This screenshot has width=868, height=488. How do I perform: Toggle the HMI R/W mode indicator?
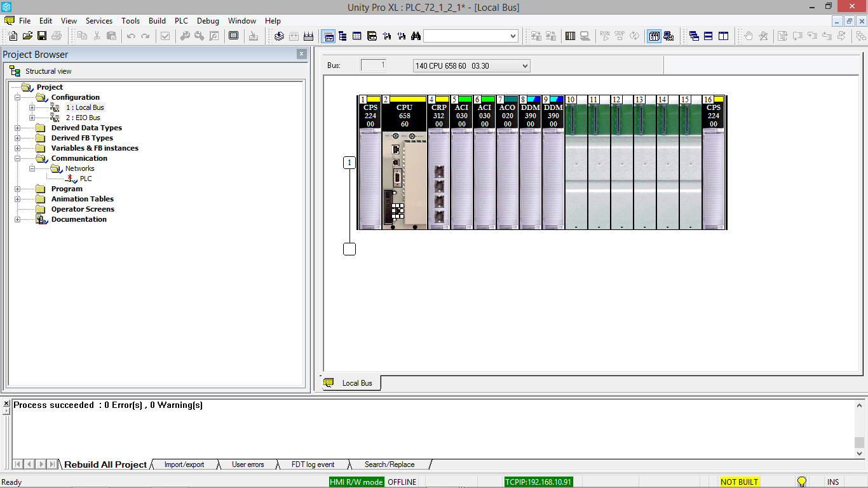coord(356,482)
